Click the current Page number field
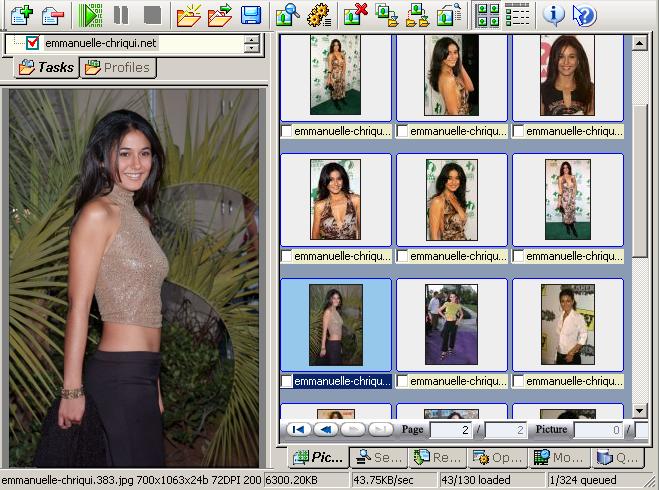The image size is (659, 490). tap(451, 430)
